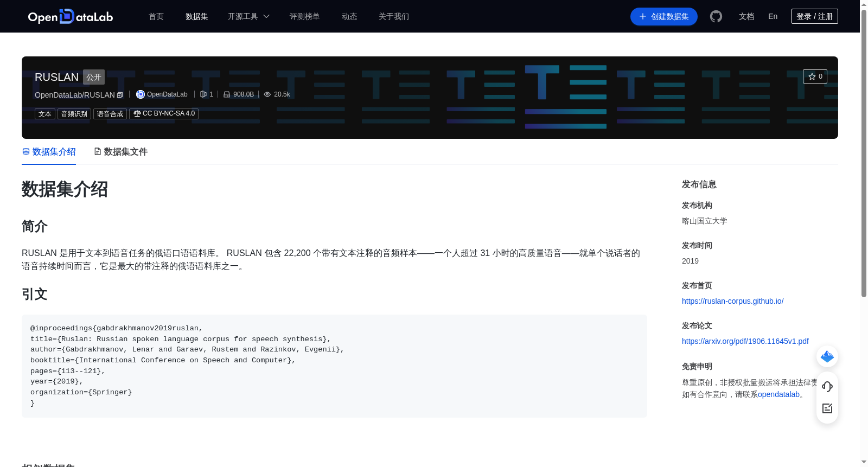Open the arxiv.org paper PDF link
868x467 pixels.
click(745, 341)
